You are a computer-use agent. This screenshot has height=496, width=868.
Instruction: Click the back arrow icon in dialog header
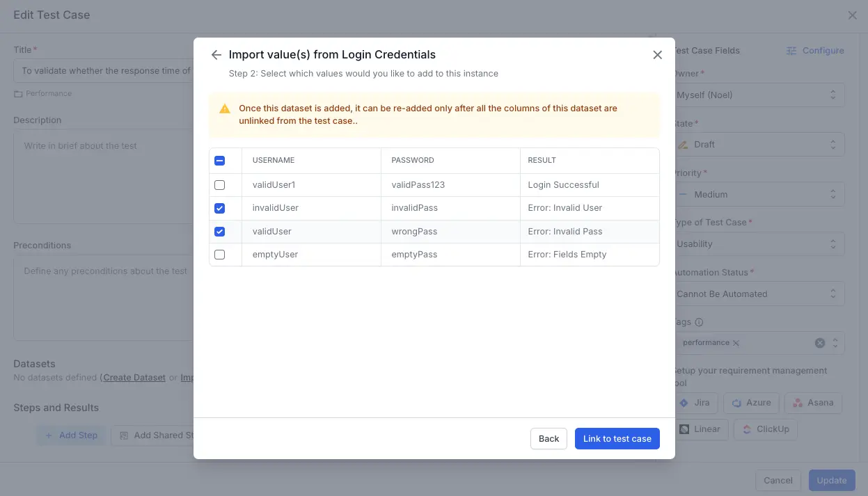click(x=216, y=55)
